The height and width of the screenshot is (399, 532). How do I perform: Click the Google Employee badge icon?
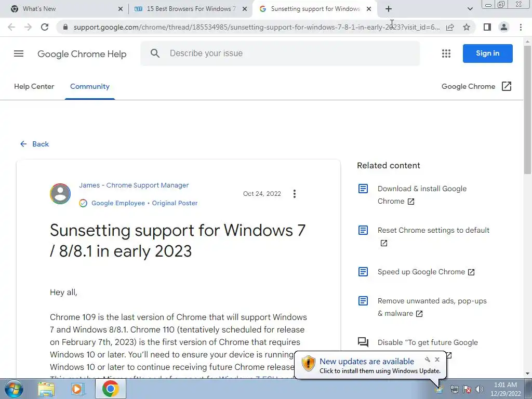click(83, 203)
